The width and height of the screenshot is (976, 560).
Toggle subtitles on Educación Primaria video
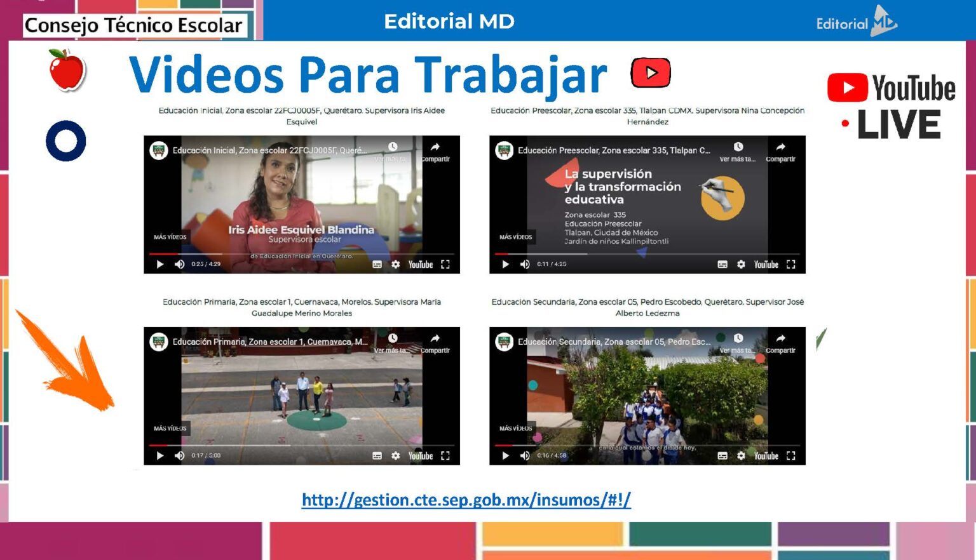tap(377, 455)
